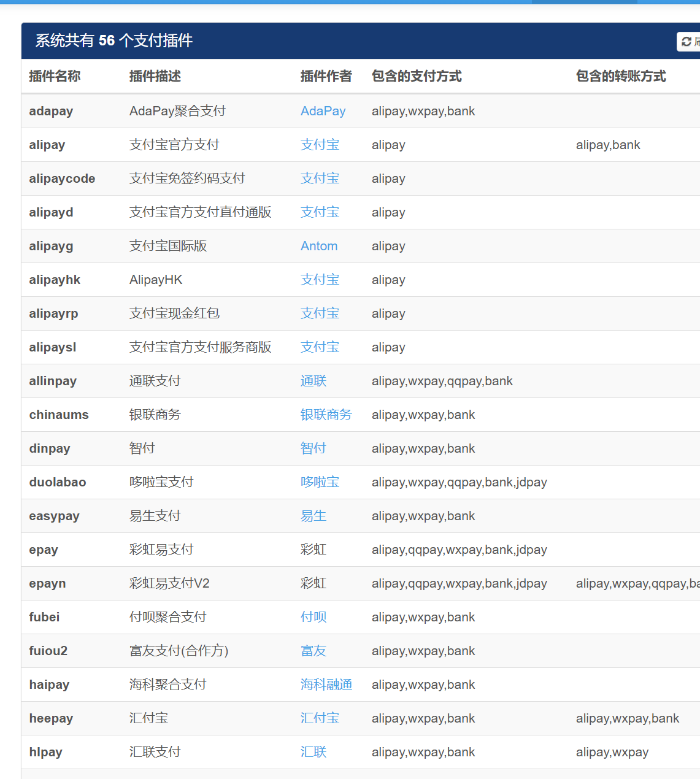The image size is (700, 779).
Task: Click the 通联 author link
Action: coord(313,381)
